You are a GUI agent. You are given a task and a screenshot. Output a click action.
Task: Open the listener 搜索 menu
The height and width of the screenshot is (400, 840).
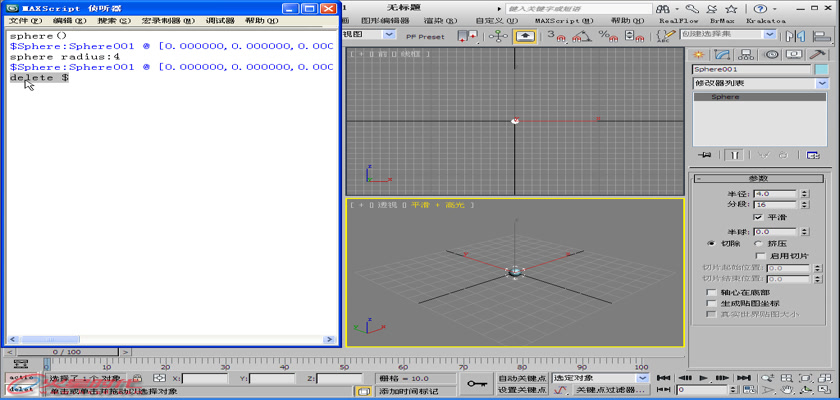pyautogui.click(x=114, y=21)
